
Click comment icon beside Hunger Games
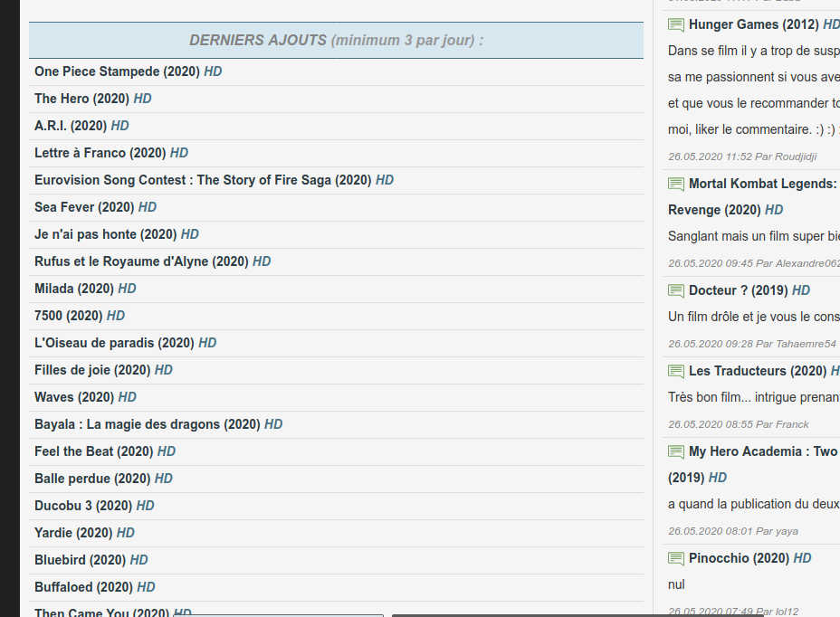(676, 24)
